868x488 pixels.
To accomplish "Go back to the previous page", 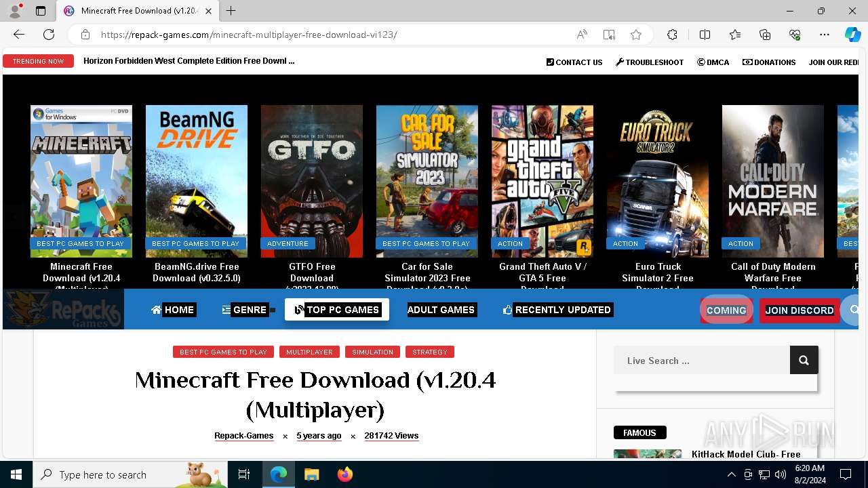I will (x=19, y=35).
